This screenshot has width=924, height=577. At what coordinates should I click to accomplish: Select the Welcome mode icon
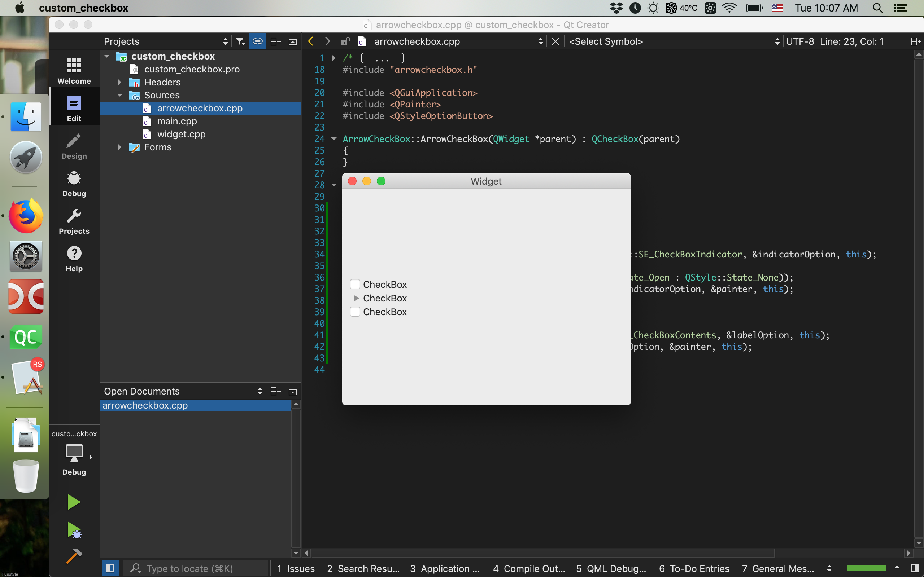tap(74, 70)
